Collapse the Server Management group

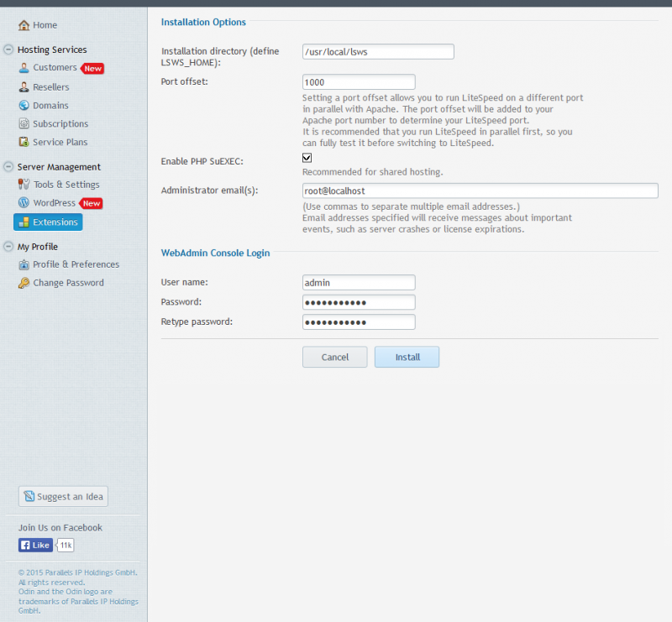[x=8, y=167]
